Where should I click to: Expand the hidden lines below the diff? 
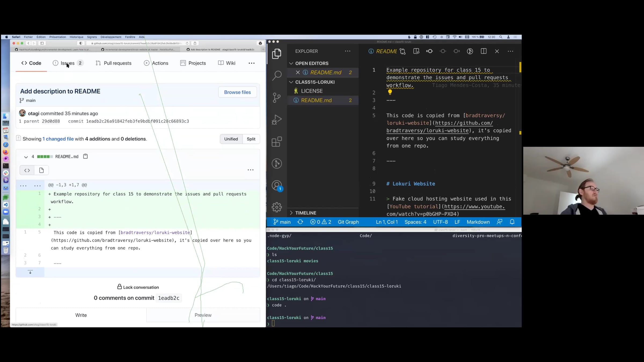(30, 272)
